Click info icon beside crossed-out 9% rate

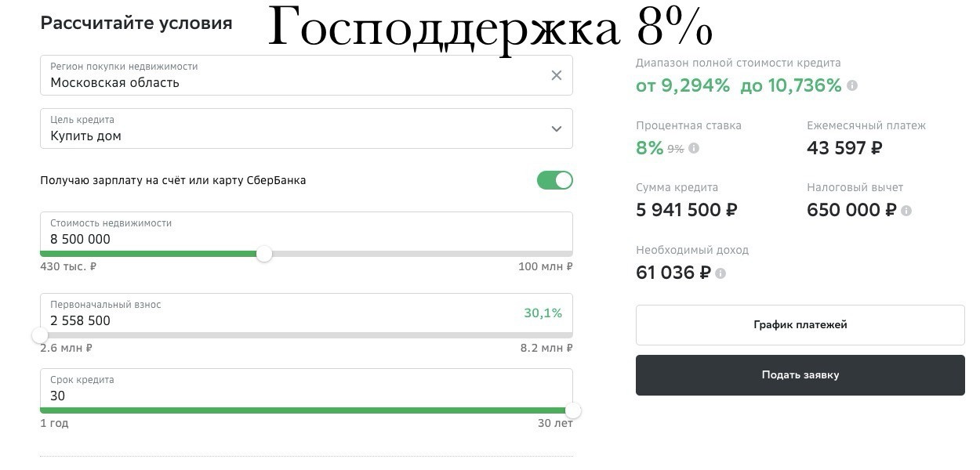[x=694, y=148]
